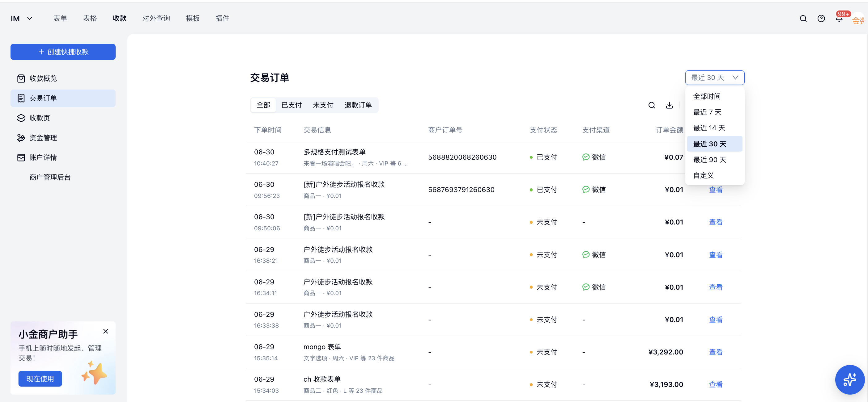This screenshot has width=868, height=402.
Task: Switch to the 未支付 orders filter tab
Action: 323,105
